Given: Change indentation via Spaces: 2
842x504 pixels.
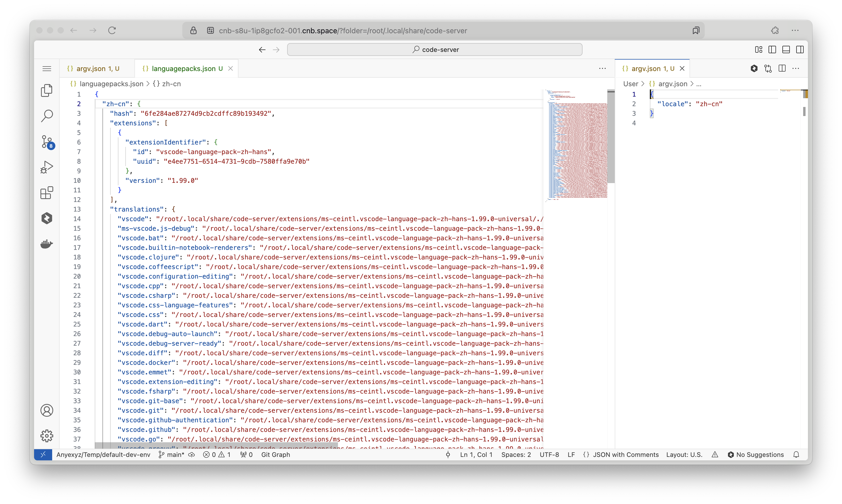Looking at the screenshot, I should click(516, 455).
